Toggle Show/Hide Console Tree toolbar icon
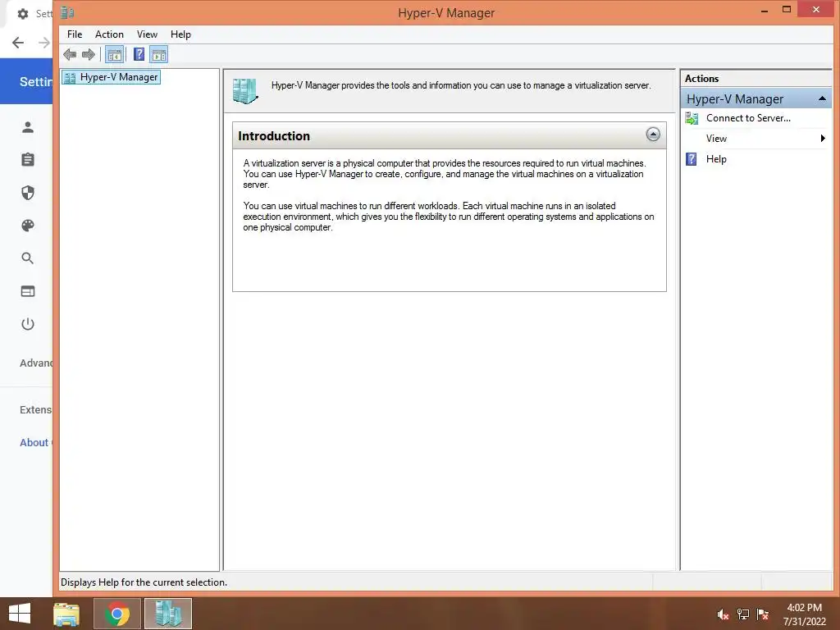 point(114,55)
